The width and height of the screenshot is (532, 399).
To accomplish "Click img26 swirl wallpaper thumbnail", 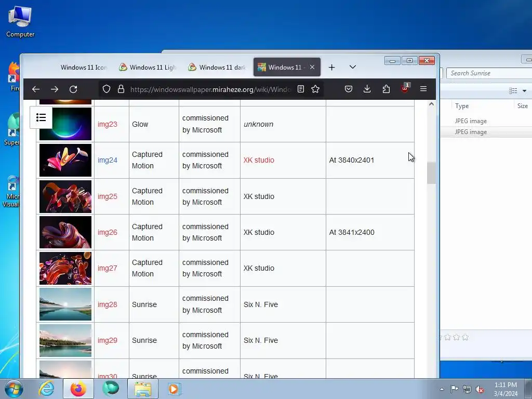I will 65,232.
